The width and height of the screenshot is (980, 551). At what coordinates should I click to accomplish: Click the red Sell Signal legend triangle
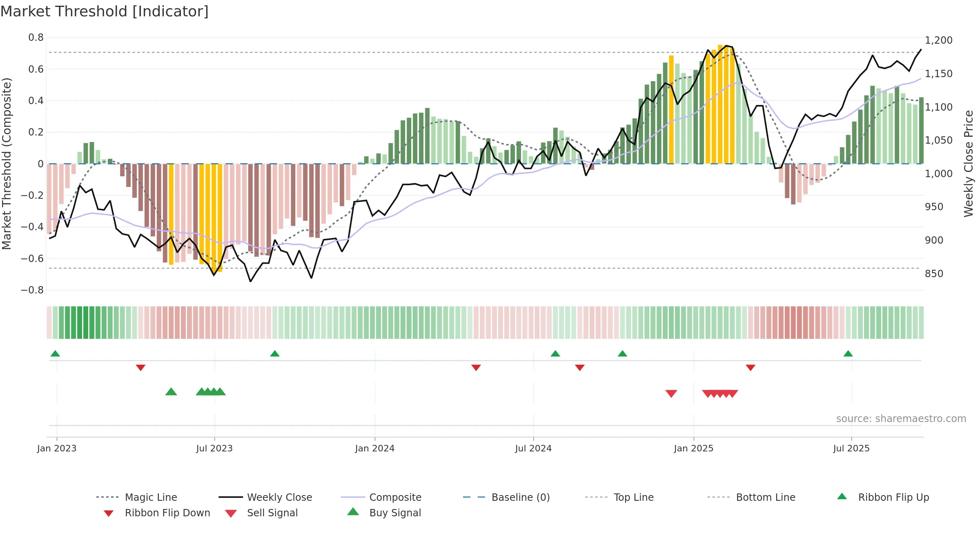tap(231, 513)
